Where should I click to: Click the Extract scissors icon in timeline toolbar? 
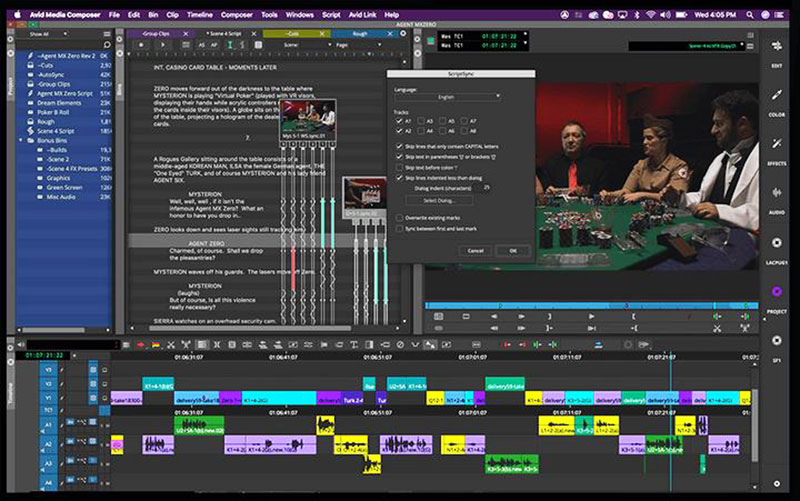pos(171,345)
